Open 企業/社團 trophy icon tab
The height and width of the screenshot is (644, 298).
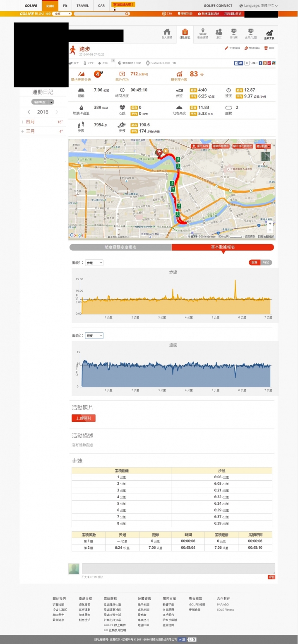pyautogui.click(x=250, y=34)
